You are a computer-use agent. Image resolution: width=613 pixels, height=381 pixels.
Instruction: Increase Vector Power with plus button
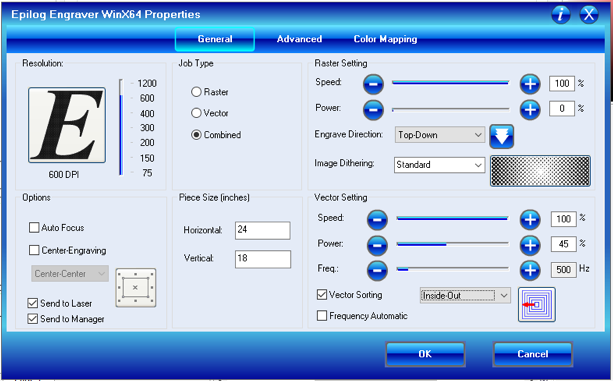[x=530, y=245]
